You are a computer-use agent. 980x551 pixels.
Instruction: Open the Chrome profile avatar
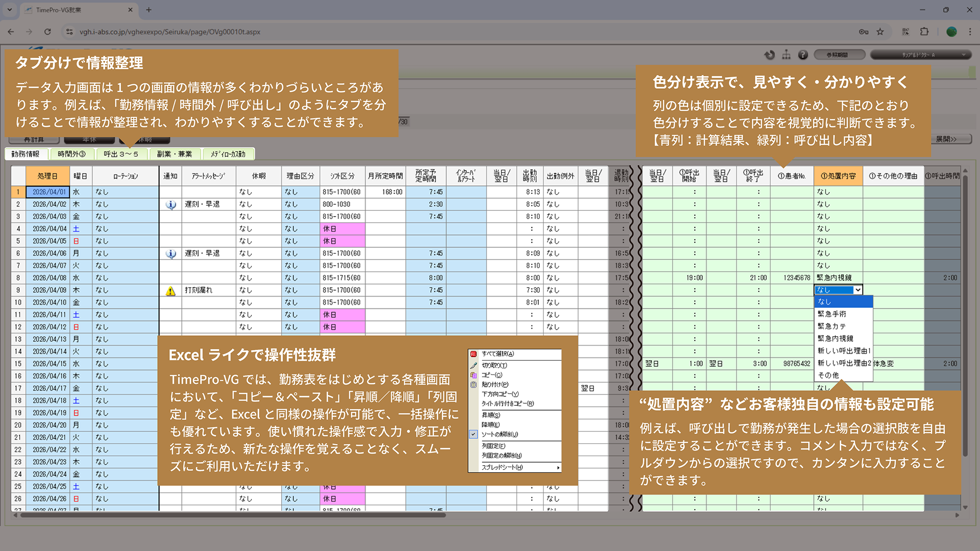[x=951, y=32]
